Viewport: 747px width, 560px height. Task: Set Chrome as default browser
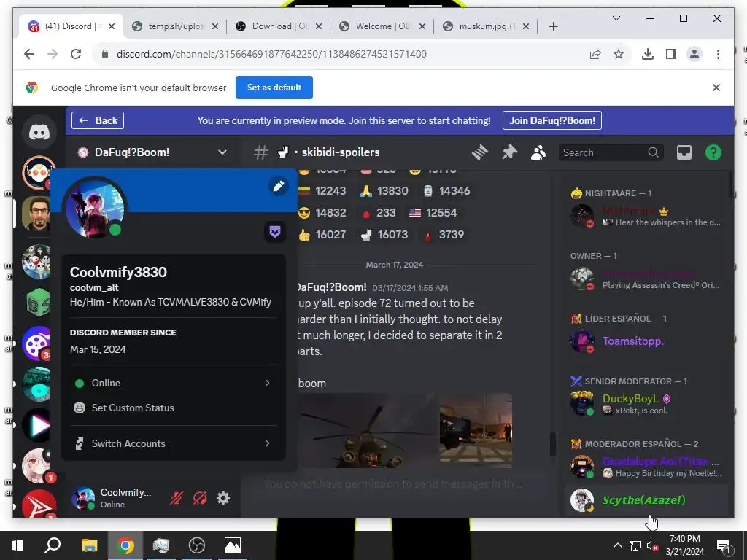pyautogui.click(x=274, y=87)
